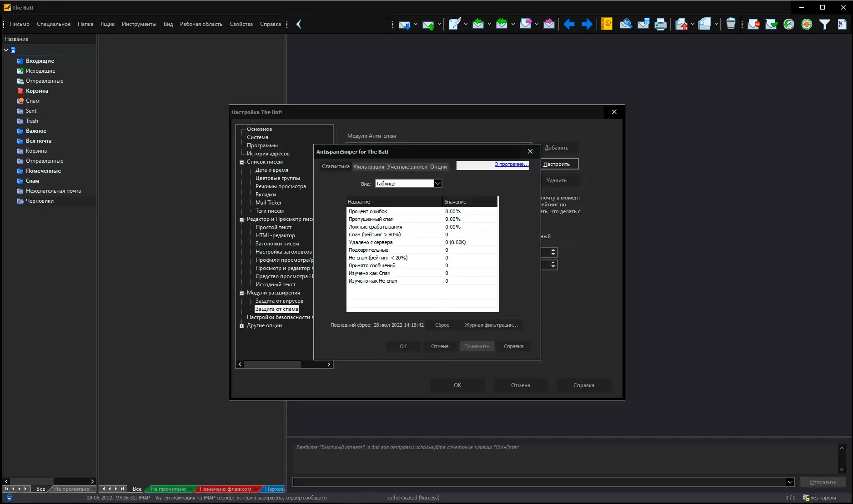The width and height of the screenshot is (853, 504).
Task: Click the status bar mailbox icon
Action: coord(9,498)
